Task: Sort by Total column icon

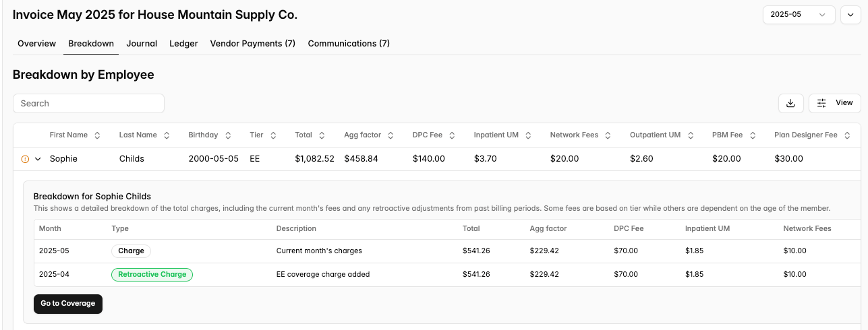Action: pos(322,135)
